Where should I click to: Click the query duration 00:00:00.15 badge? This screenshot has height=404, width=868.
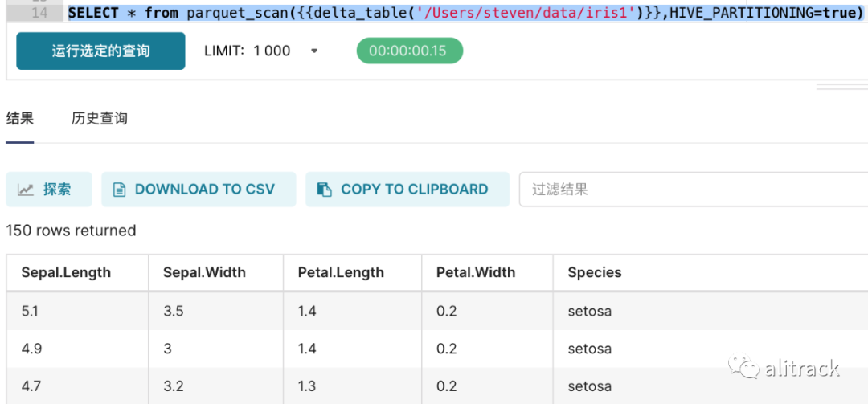[x=409, y=51]
